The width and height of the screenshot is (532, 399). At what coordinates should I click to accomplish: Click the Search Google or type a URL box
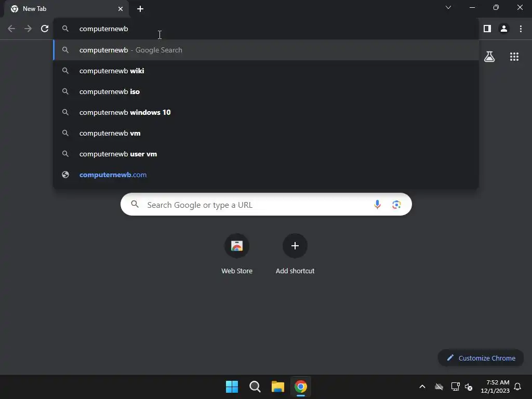click(x=266, y=204)
